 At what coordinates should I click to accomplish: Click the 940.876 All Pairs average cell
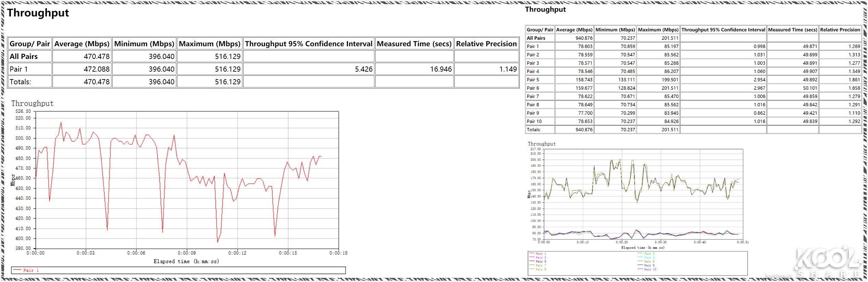(584, 38)
